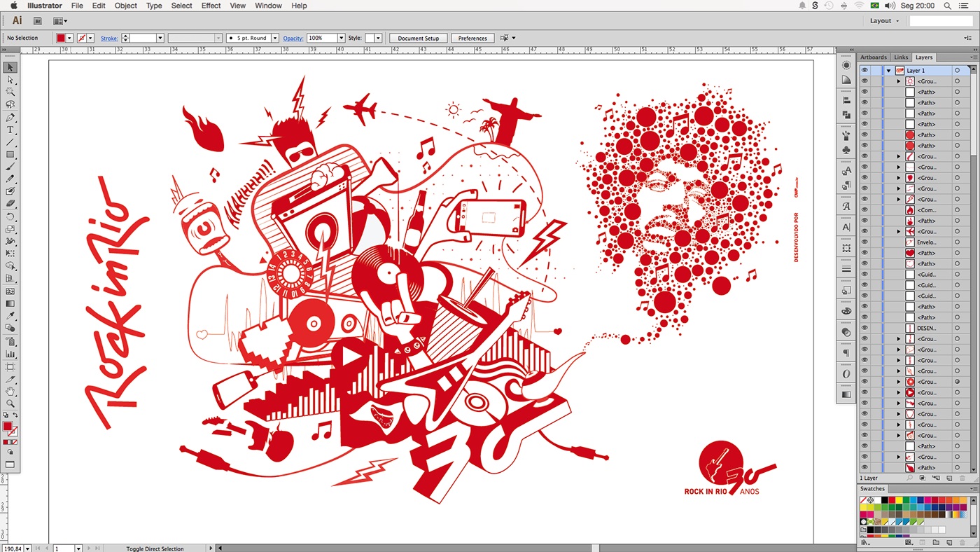Select the Free Transform tool
Viewport: 980px width, 552px height.
pos(10,254)
